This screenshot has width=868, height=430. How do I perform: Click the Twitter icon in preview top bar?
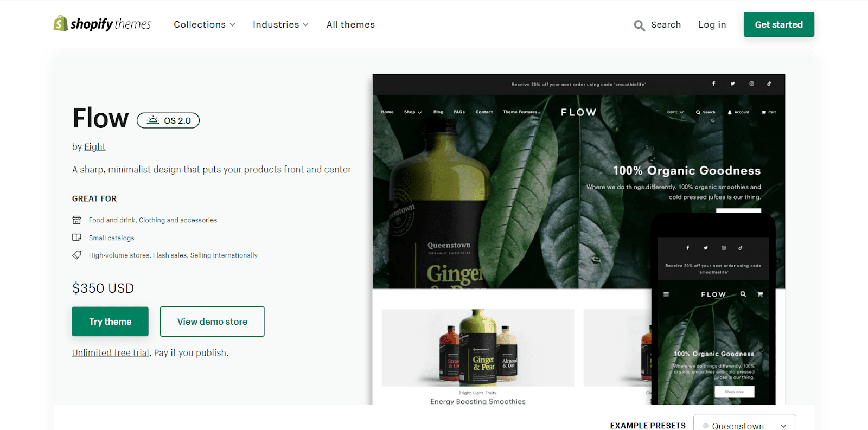coord(732,84)
